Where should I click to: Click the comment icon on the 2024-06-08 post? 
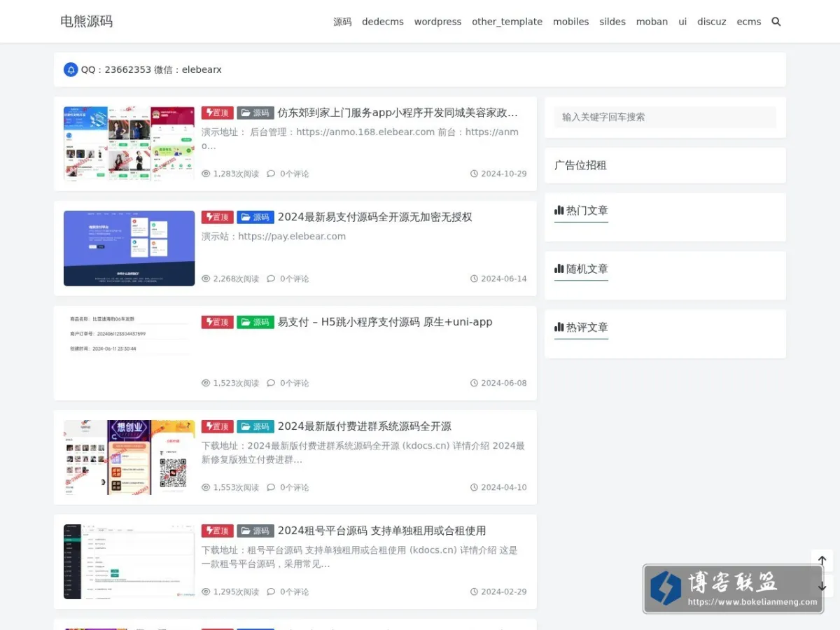(271, 383)
